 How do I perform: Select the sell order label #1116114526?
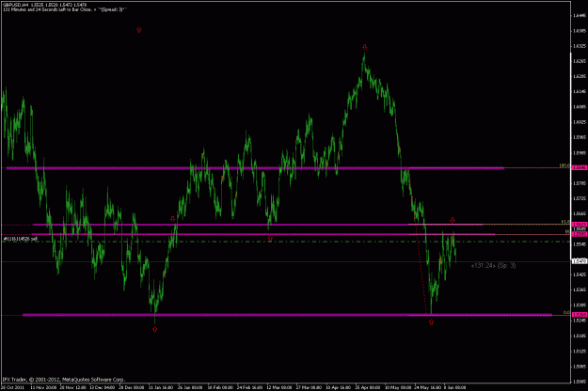pos(21,239)
